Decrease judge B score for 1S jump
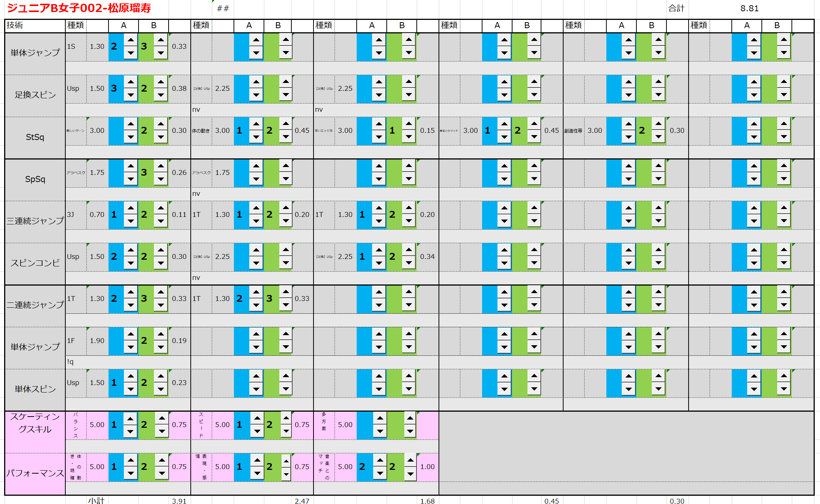Viewport: 820px width, 504px height. click(x=161, y=53)
